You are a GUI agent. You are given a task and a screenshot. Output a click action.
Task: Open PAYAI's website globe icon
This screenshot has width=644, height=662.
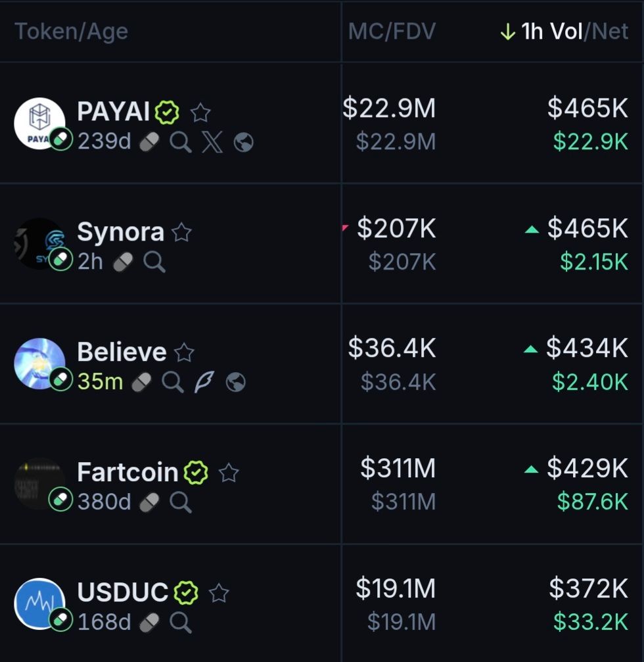(244, 142)
